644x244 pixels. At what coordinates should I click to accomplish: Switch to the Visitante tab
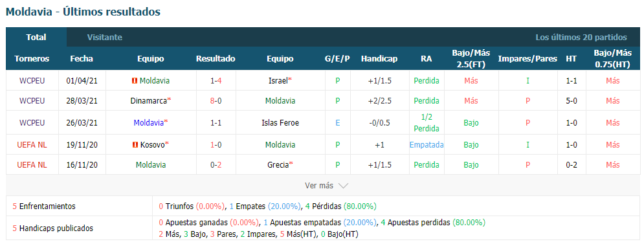(x=104, y=38)
